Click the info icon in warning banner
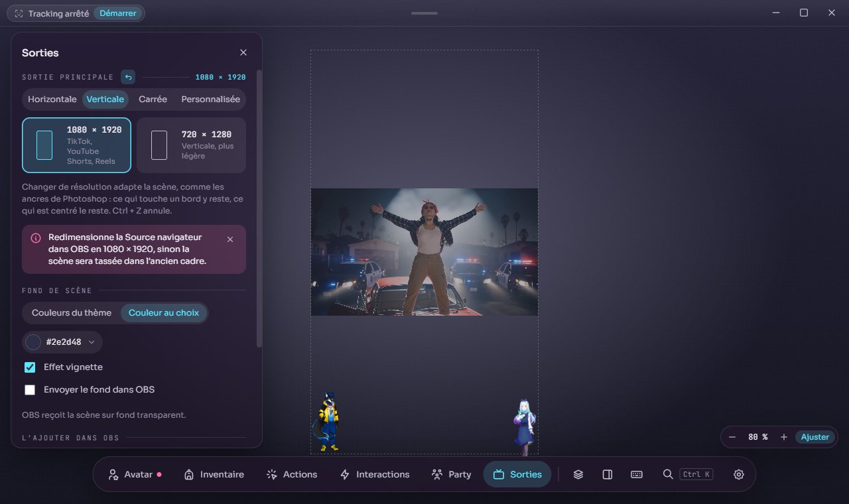 (36, 238)
